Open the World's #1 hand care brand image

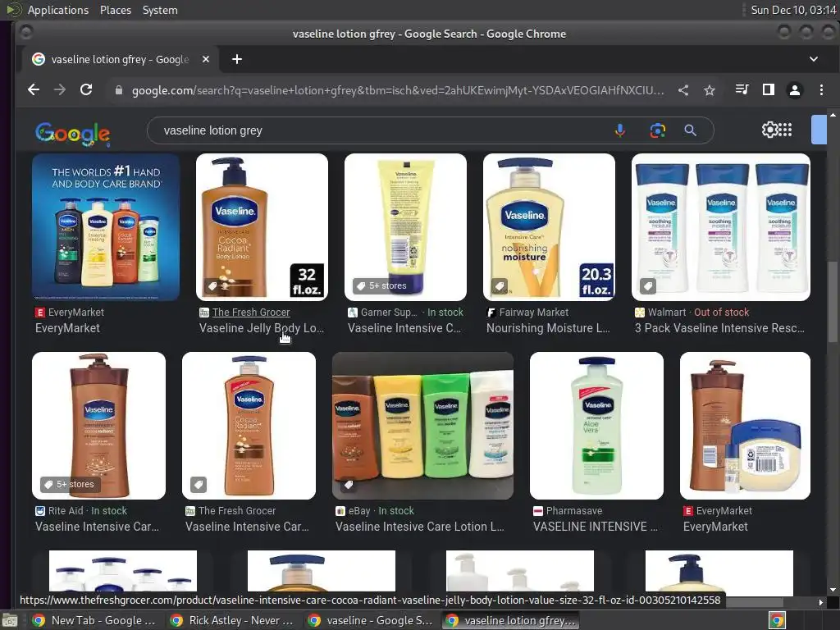click(x=106, y=227)
